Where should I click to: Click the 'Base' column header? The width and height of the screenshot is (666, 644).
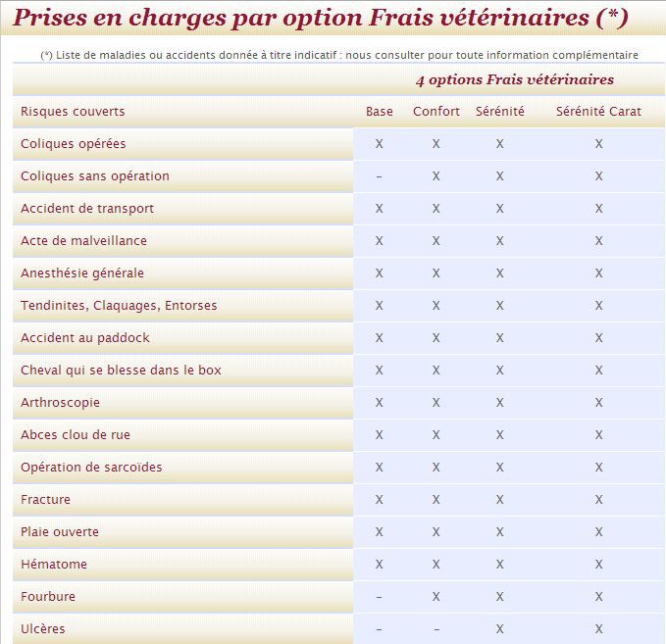(380, 112)
